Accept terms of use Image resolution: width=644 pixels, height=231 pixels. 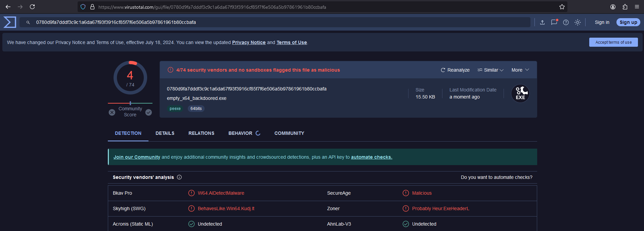click(x=613, y=42)
